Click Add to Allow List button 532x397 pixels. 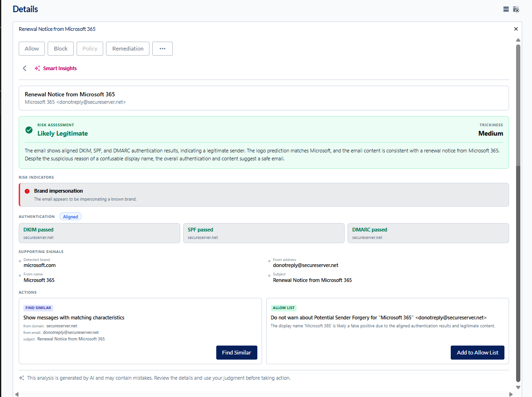click(x=477, y=353)
